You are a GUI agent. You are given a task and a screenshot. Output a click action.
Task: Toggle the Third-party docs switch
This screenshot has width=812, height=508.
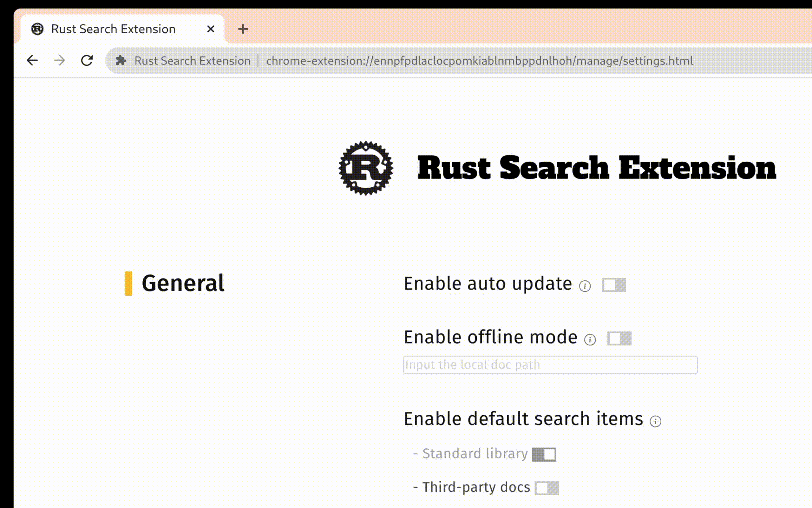click(547, 488)
